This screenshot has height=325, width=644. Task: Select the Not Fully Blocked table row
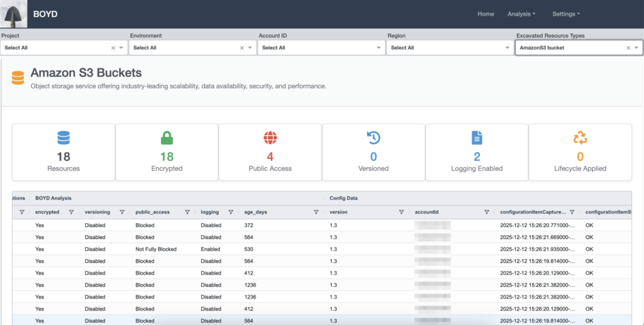coord(157,249)
